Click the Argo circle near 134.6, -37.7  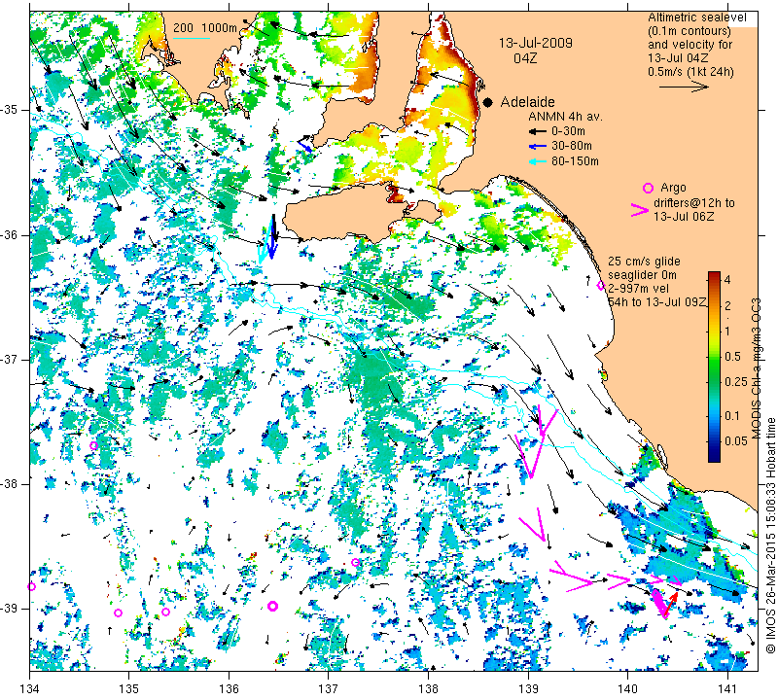93,445
